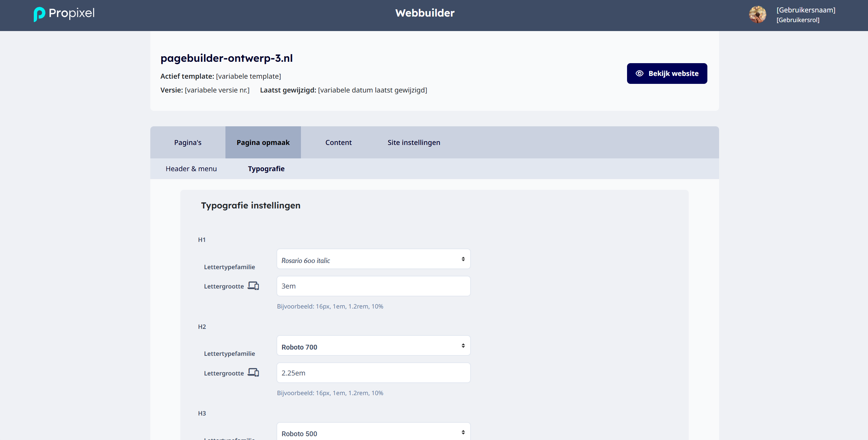Select the Typografie subtab
The width and height of the screenshot is (868, 440).
pyautogui.click(x=266, y=169)
